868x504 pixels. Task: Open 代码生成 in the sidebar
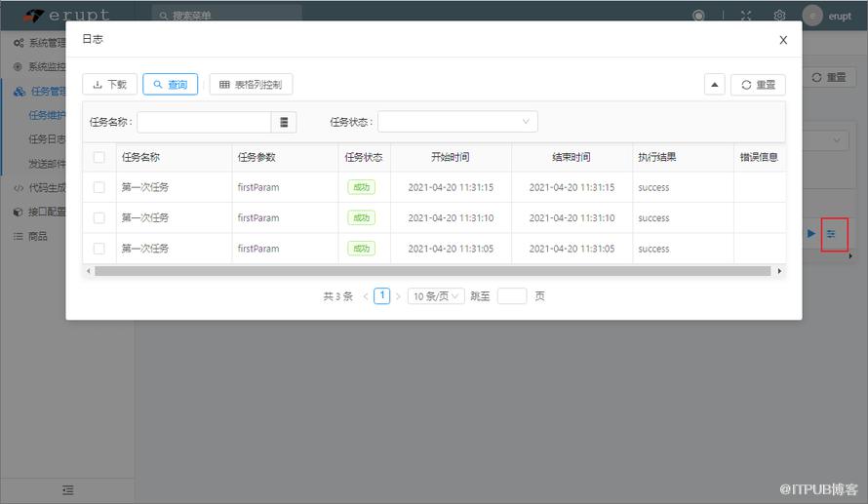[x=39, y=188]
